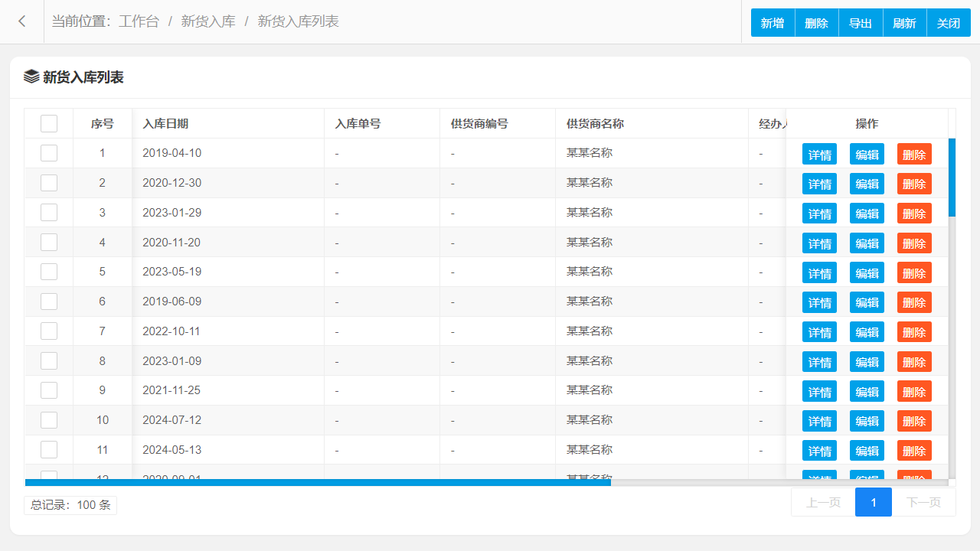Click the horizontal table scrollbar
This screenshot has height=551, width=980.
click(318, 482)
